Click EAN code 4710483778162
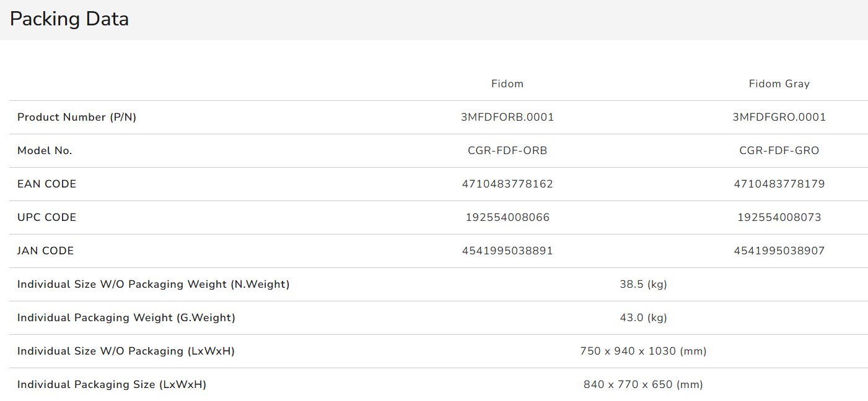Viewport: 868px width, 401px height. point(507,184)
